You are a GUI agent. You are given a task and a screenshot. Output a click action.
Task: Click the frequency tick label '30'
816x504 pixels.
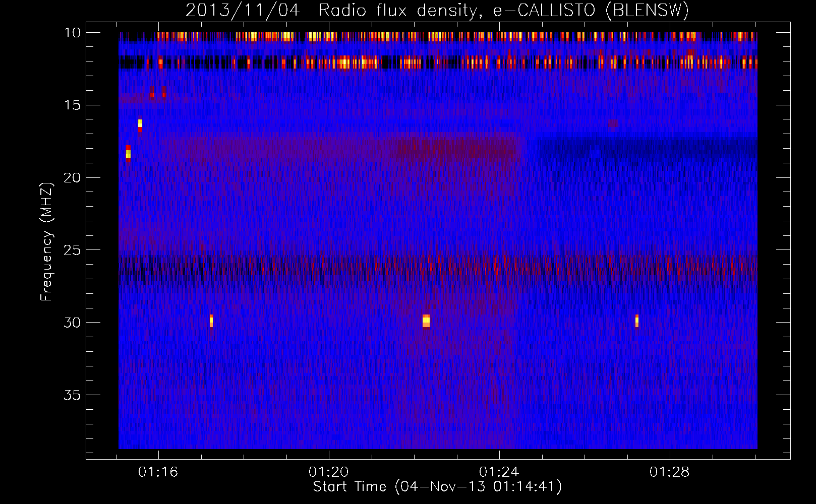click(73, 323)
